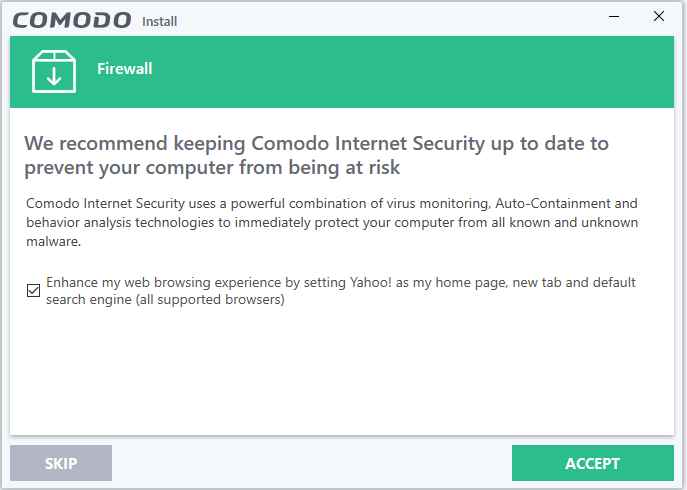Click the footer space between SKIP and ACCEPT

[310, 463]
